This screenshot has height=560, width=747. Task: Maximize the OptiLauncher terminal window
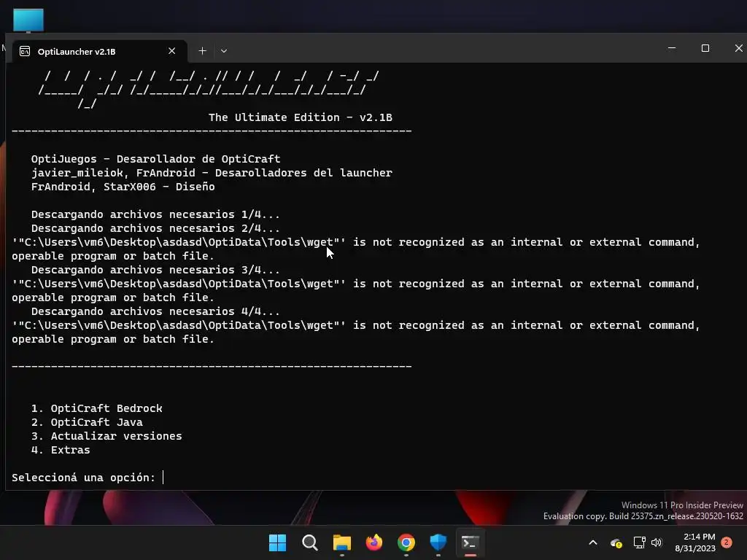pos(705,48)
